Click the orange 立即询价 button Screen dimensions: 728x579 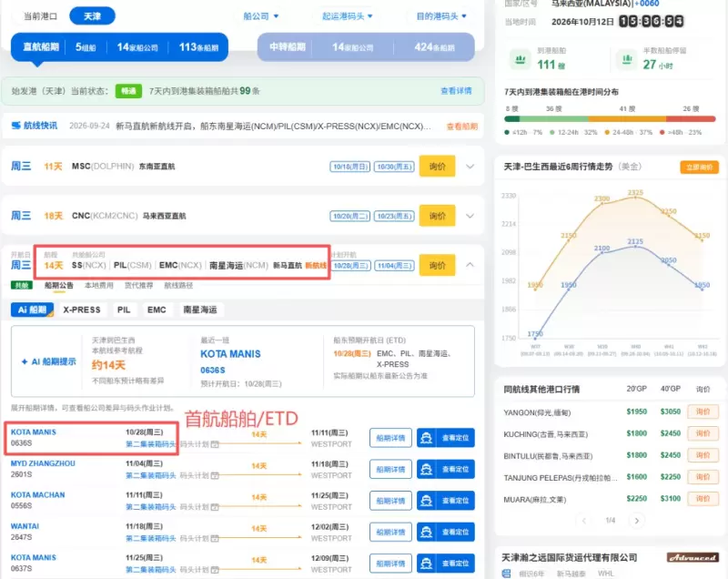point(699,168)
